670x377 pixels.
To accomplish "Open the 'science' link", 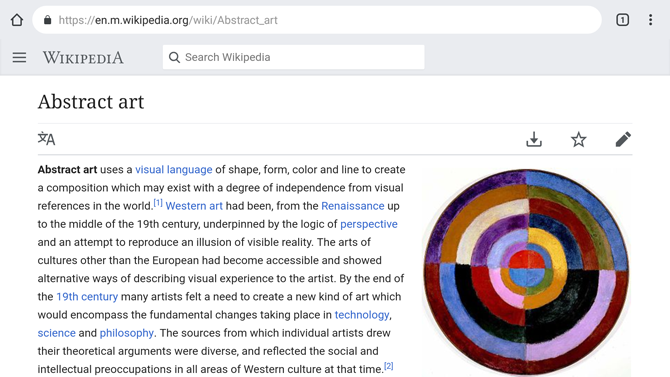I will pos(56,333).
